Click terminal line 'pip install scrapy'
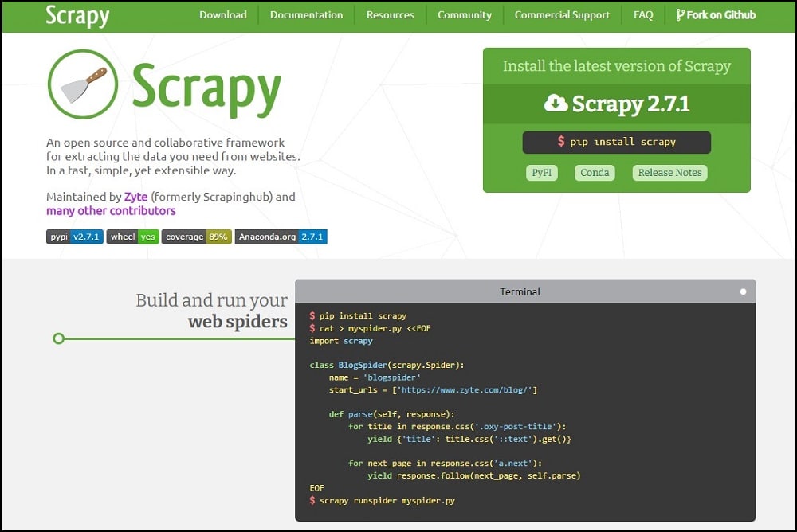 [358, 316]
